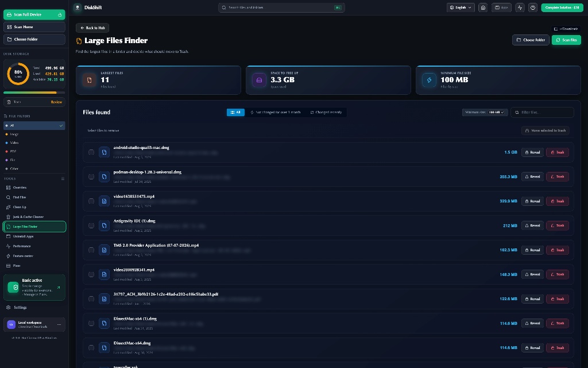Image resolution: width=588 pixels, height=368 pixels.
Task: Click Trash for video1638551475.mp4
Action: tap(557, 201)
